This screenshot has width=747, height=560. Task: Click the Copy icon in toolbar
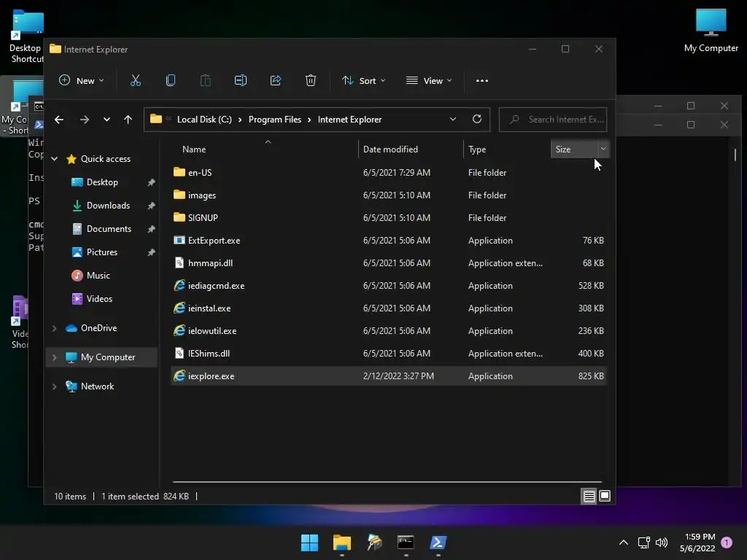[171, 80]
